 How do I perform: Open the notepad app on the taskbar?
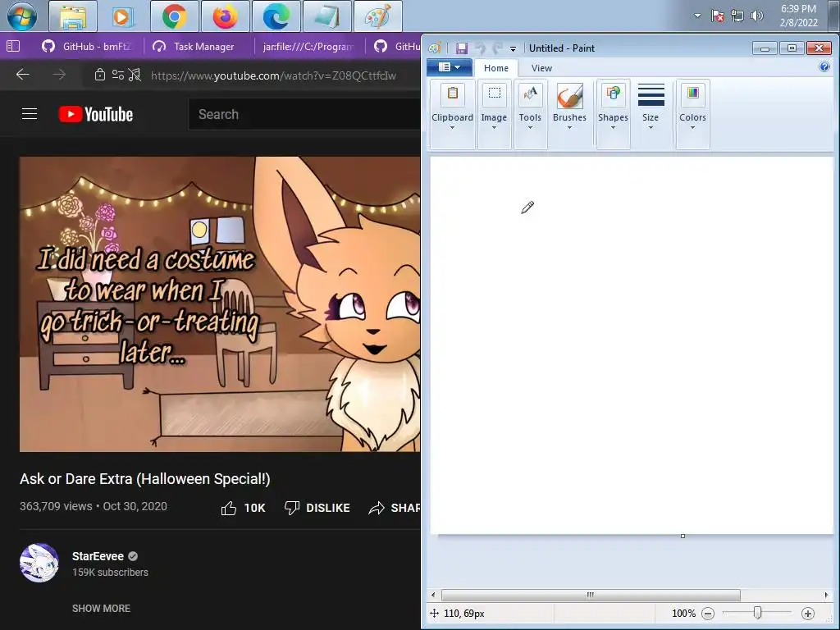(x=326, y=16)
